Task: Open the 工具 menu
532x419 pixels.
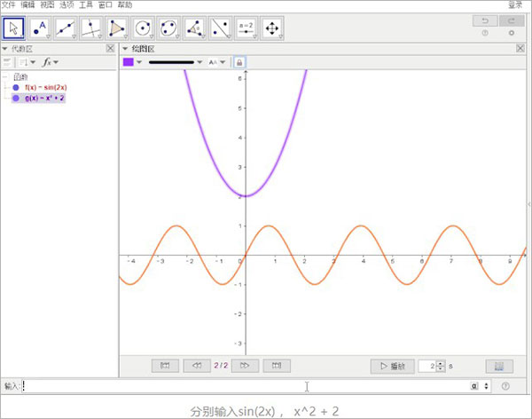Action: point(86,5)
